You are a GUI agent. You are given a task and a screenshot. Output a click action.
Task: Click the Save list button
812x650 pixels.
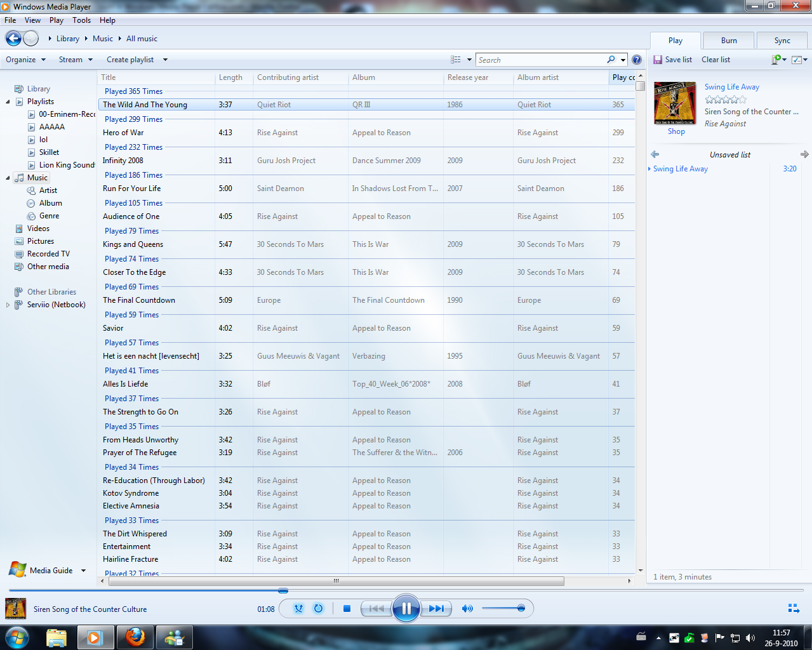point(672,60)
